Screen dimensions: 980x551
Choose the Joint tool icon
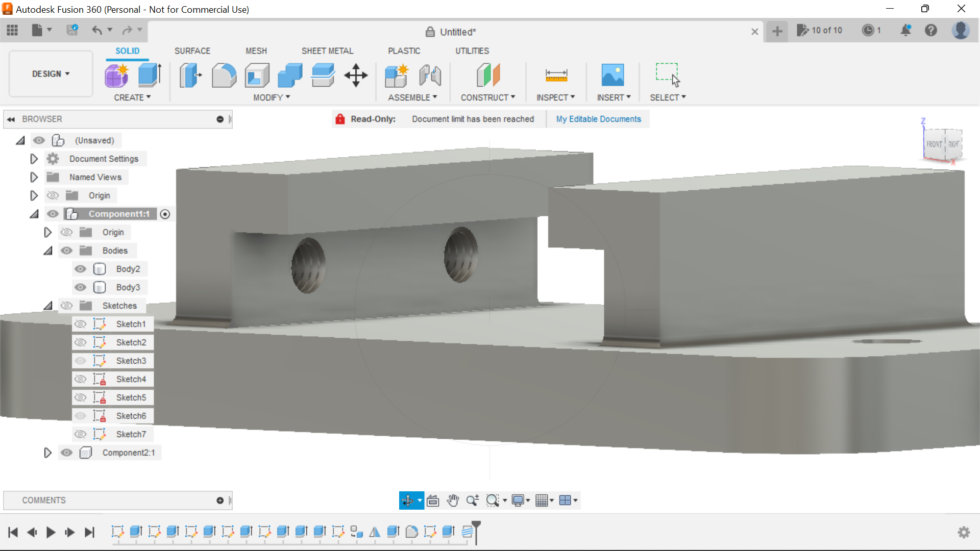click(x=430, y=76)
